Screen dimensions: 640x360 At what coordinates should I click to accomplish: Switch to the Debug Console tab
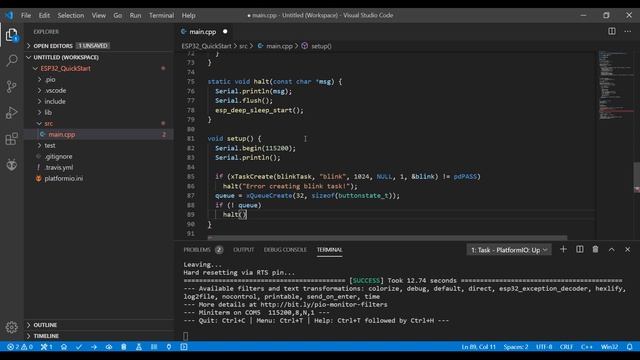[x=285, y=250]
